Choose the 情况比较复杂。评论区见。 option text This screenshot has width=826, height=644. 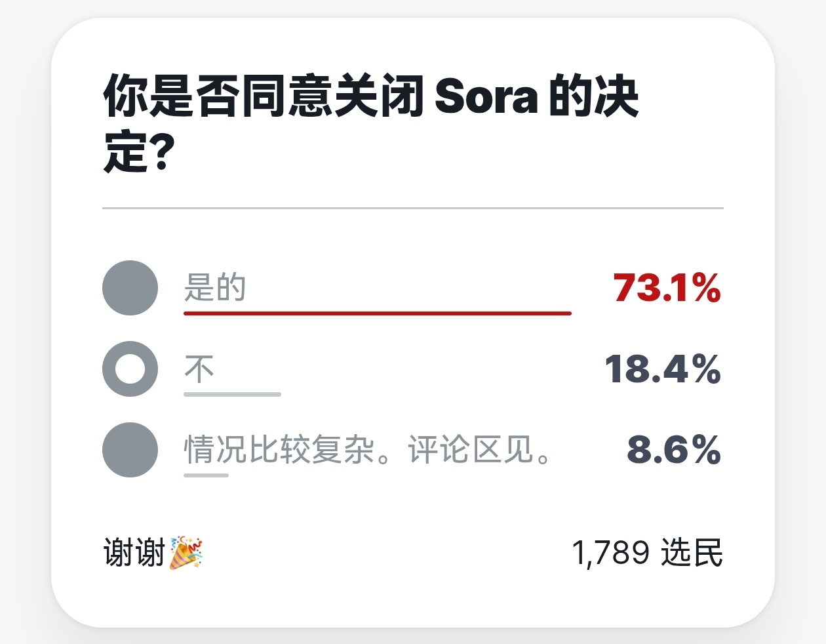click(367, 450)
